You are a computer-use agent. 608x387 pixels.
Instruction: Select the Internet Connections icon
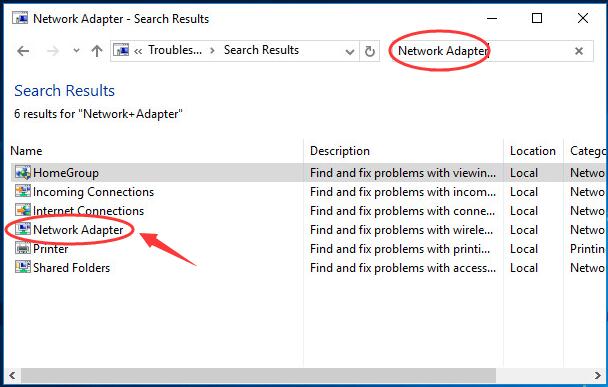coord(23,210)
